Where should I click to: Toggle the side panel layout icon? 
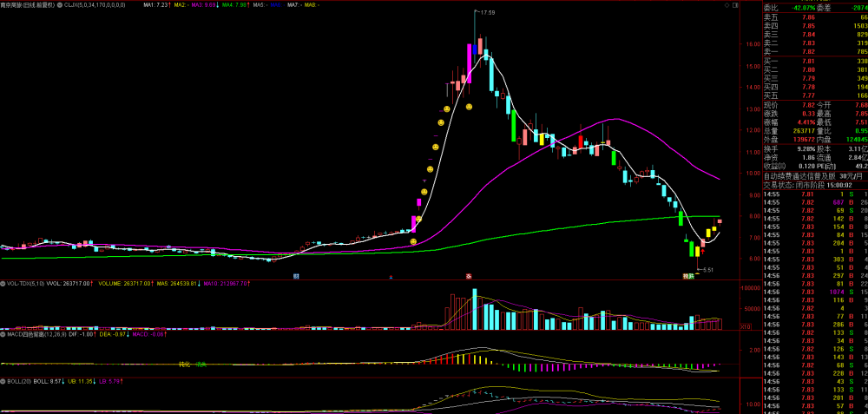[x=734, y=5]
